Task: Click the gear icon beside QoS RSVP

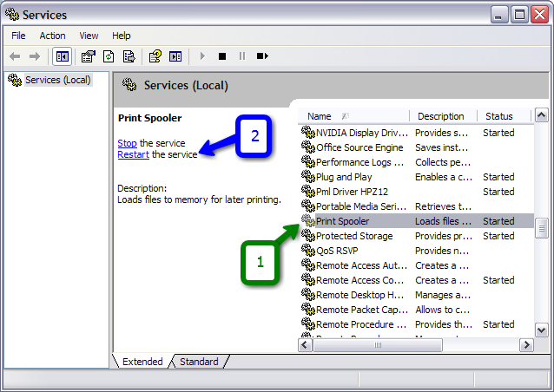Action: point(308,250)
